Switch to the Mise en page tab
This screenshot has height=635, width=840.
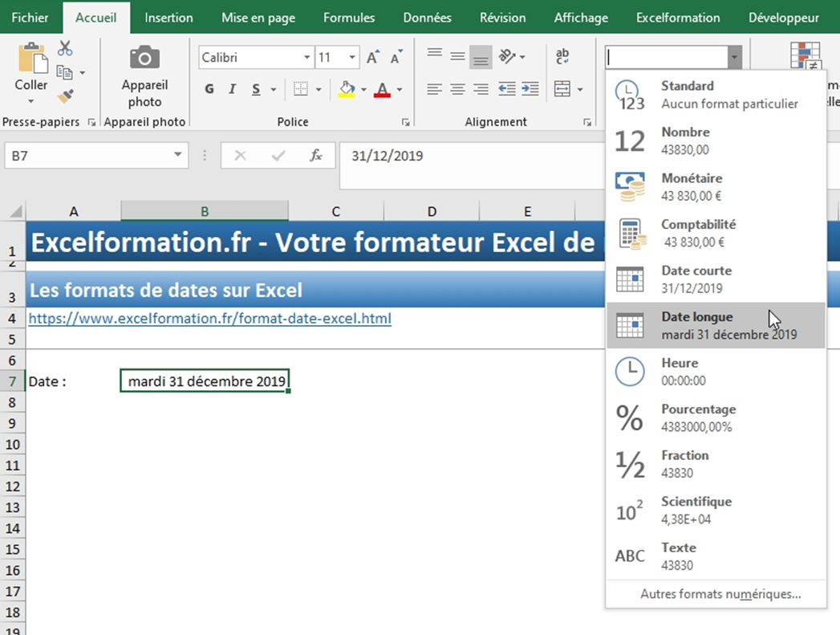point(258,18)
